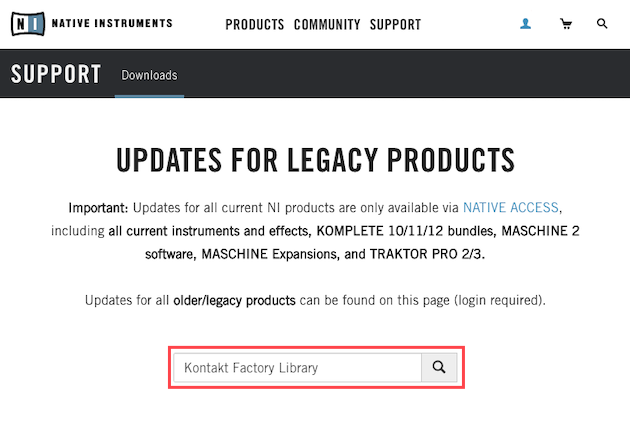Click the NI logo badge
This screenshot has height=427, width=630.
point(28,24)
